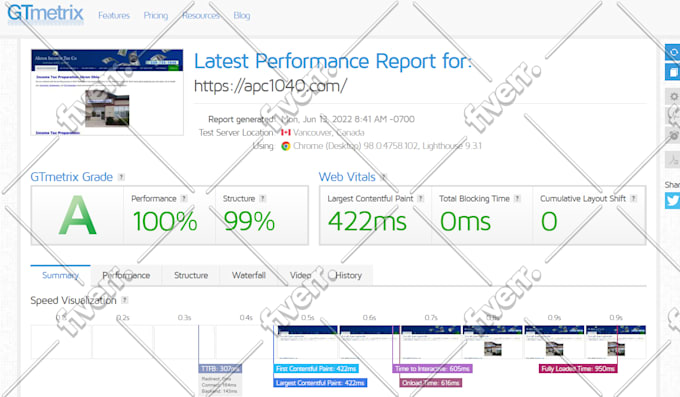Open the Waterfall tab
The height and width of the screenshot is (397, 680).
pos(248,275)
